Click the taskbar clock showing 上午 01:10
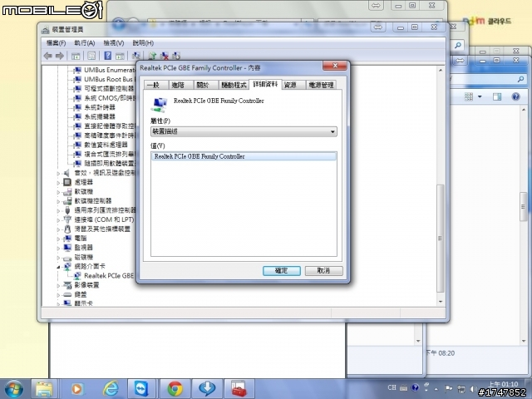The image size is (532, 399). 503,384
